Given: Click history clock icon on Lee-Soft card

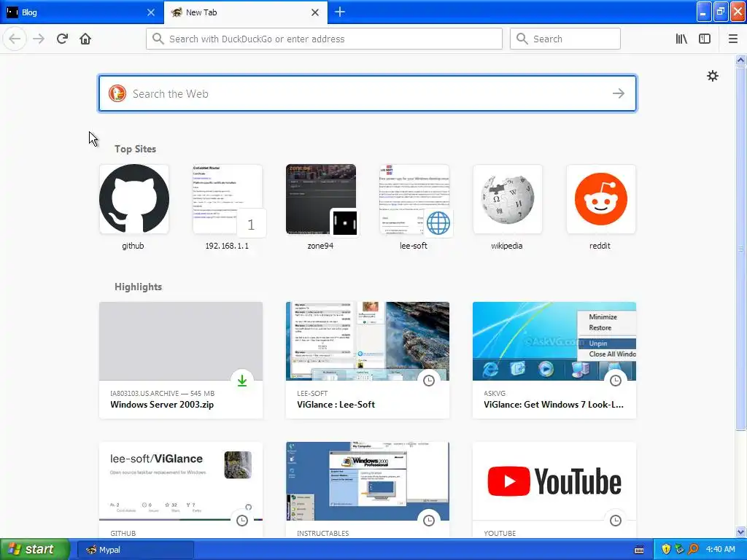Looking at the screenshot, I should [429, 381].
